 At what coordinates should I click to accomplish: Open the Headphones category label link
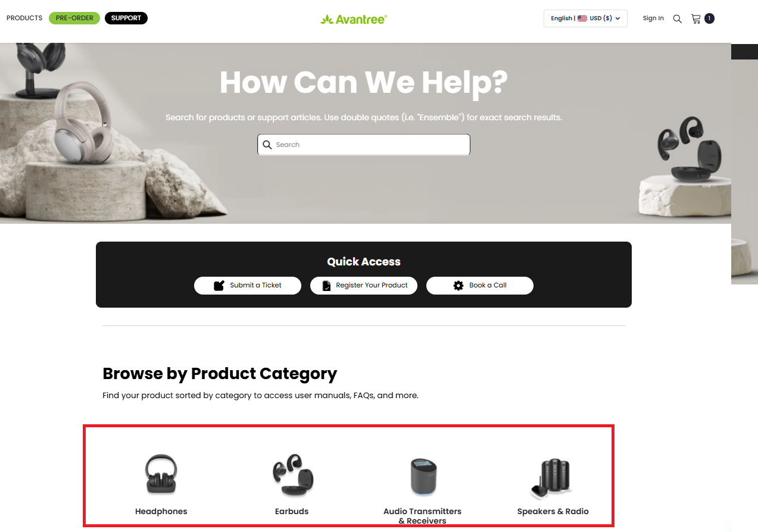tap(161, 511)
